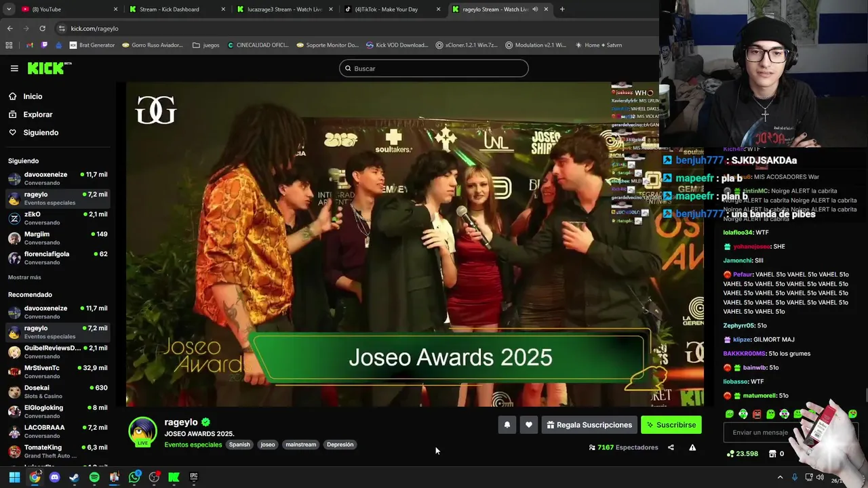Open WhatsApp from the taskbar

click(134, 477)
